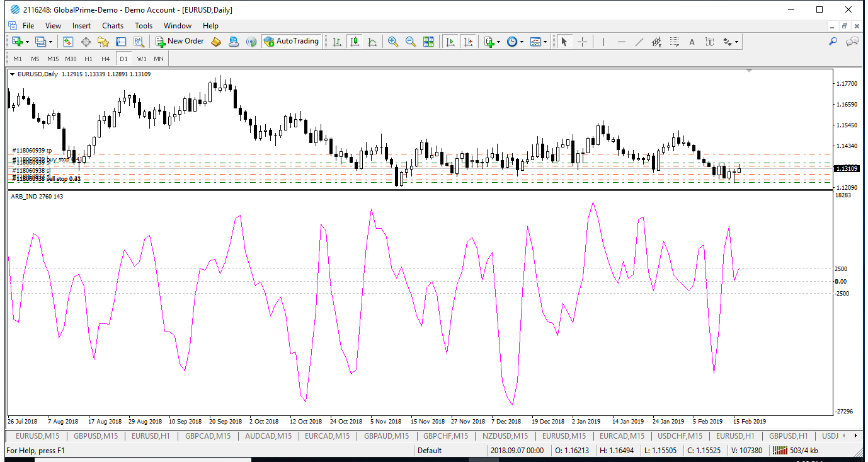Toggle AutoTrading on or off
This screenshot has width=868, height=462.
click(291, 42)
